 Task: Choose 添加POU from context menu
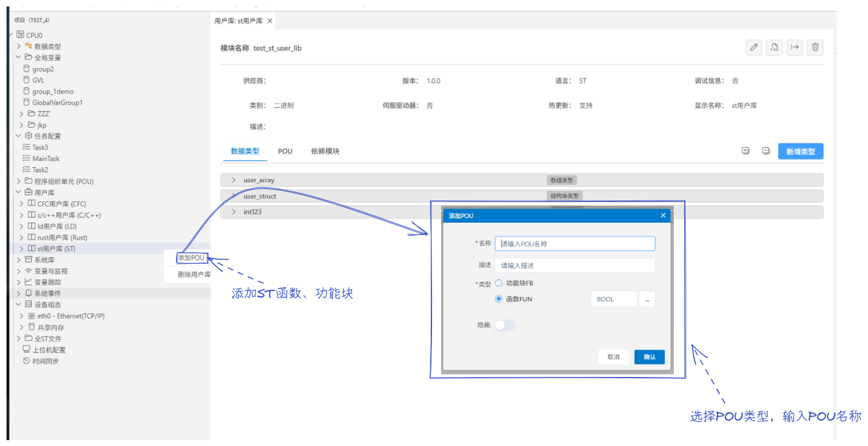click(x=191, y=258)
